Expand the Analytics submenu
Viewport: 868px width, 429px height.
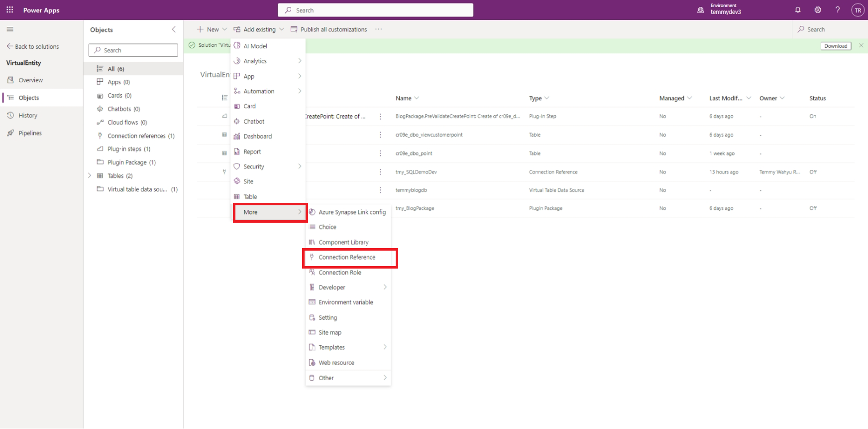tap(268, 61)
